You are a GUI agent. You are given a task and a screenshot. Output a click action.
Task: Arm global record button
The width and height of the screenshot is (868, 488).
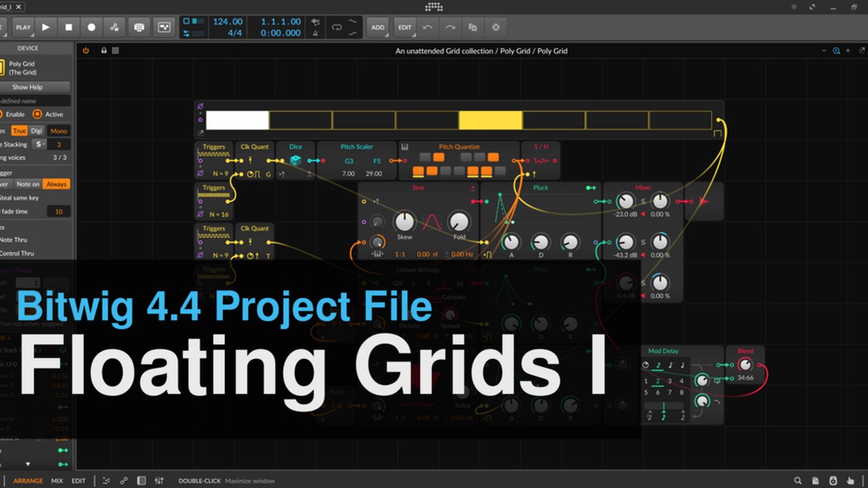click(92, 27)
